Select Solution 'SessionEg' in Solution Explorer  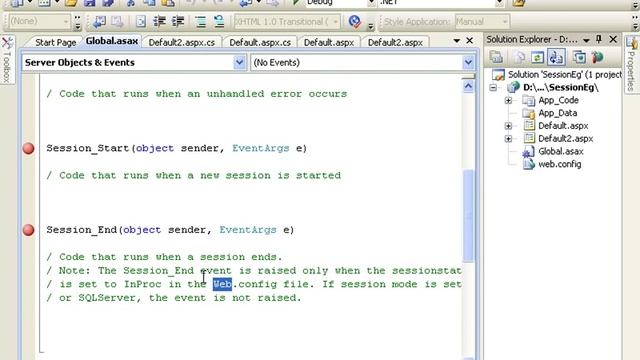click(564, 75)
